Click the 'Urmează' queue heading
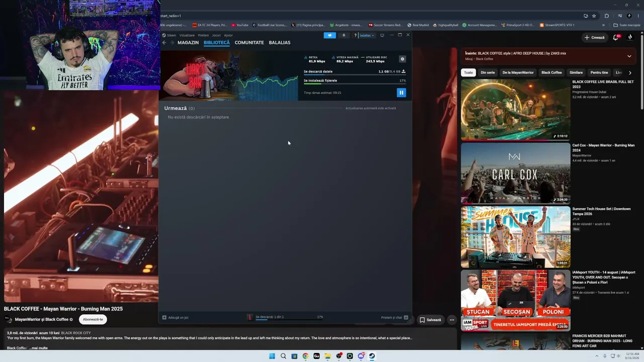 [x=176, y=108]
